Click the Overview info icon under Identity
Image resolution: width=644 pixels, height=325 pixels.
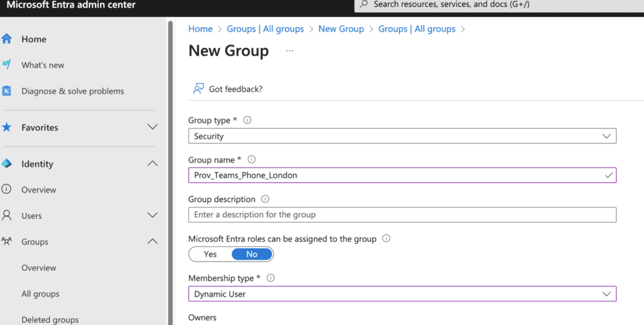6,189
